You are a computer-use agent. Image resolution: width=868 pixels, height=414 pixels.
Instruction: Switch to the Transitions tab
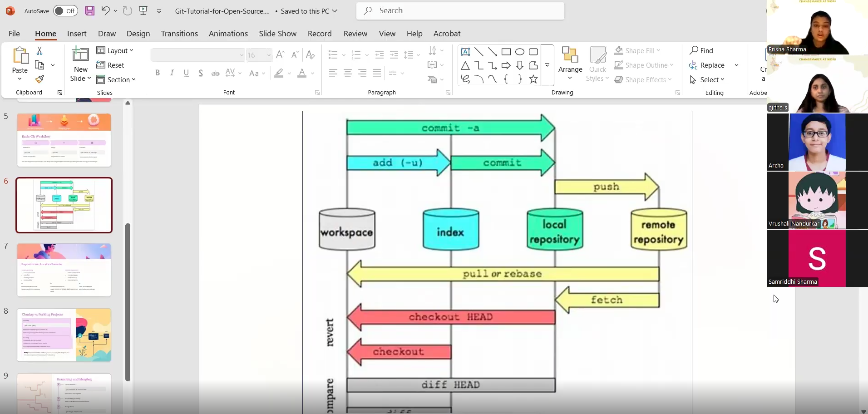click(179, 34)
